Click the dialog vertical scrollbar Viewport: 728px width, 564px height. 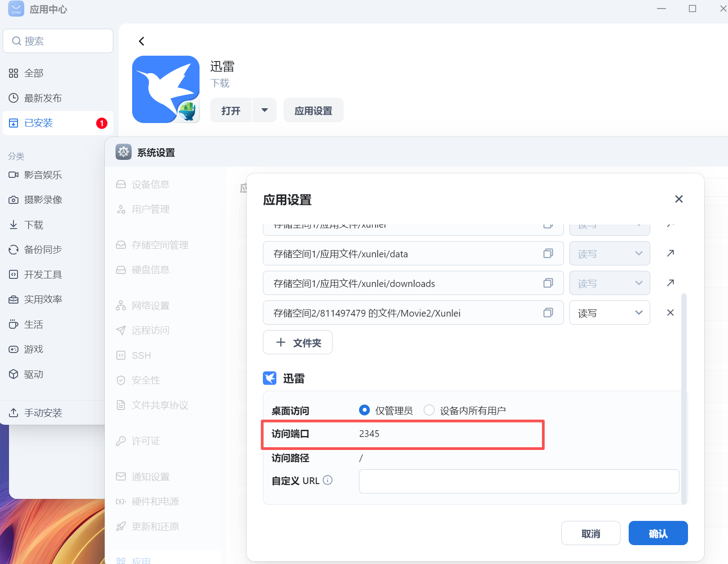tap(684, 399)
